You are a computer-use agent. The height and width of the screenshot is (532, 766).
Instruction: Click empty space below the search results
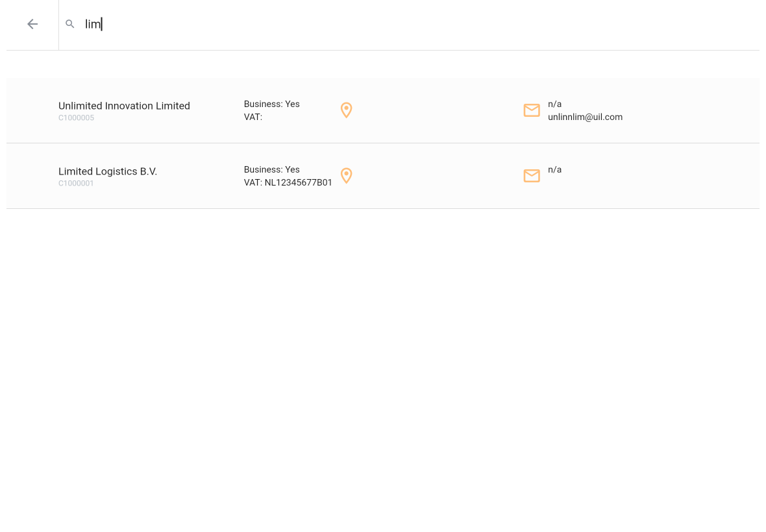pyautogui.click(x=383, y=363)
